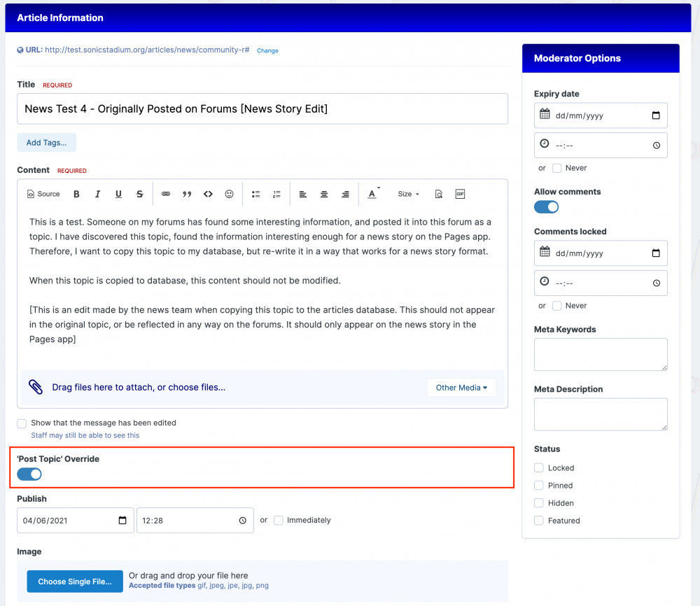Image resolution: width=700 pixels, height=606 pixels.
Task: Center align text
Action: point(324,194)
